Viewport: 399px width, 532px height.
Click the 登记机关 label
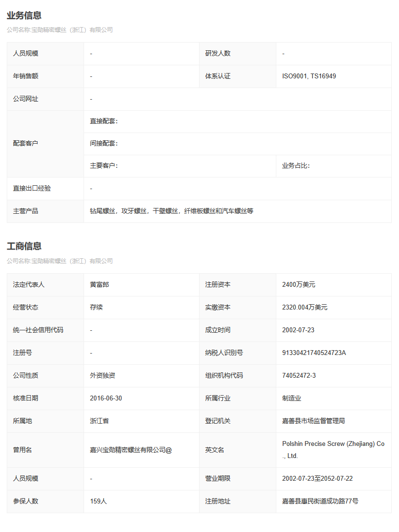(x=218, y=421)
